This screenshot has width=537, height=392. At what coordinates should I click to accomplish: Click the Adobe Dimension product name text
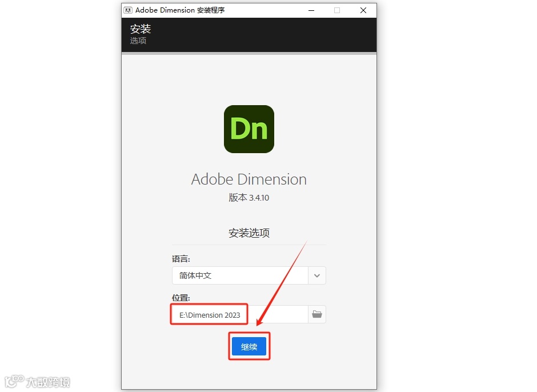coord(249,179)
